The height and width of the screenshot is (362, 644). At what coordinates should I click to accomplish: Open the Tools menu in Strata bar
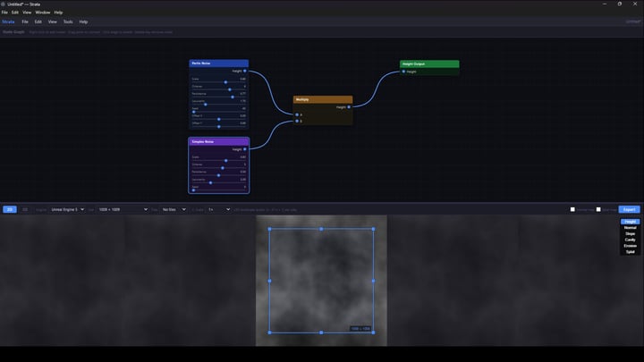click(x=68, y=21)
